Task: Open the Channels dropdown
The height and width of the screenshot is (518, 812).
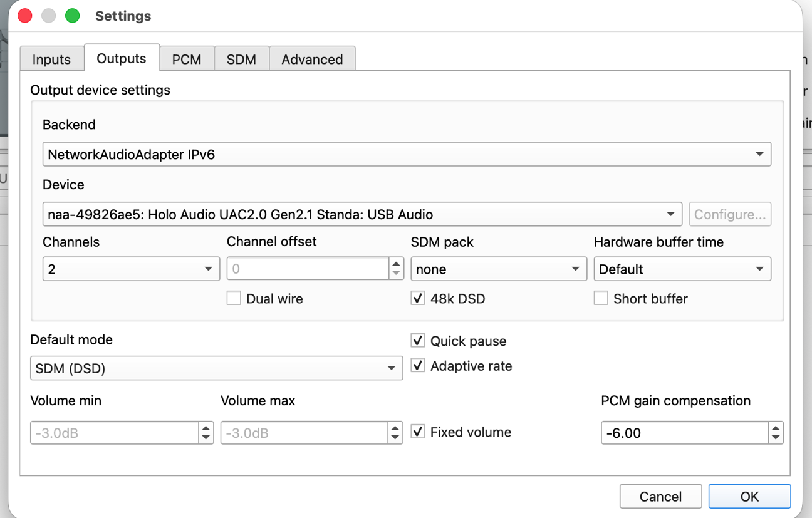Action: 131,269
